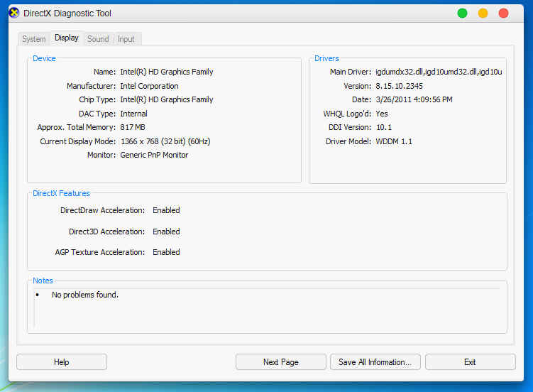Click the 'No problems found' notes text
This screenshot has width=533, height=392.
85,295
